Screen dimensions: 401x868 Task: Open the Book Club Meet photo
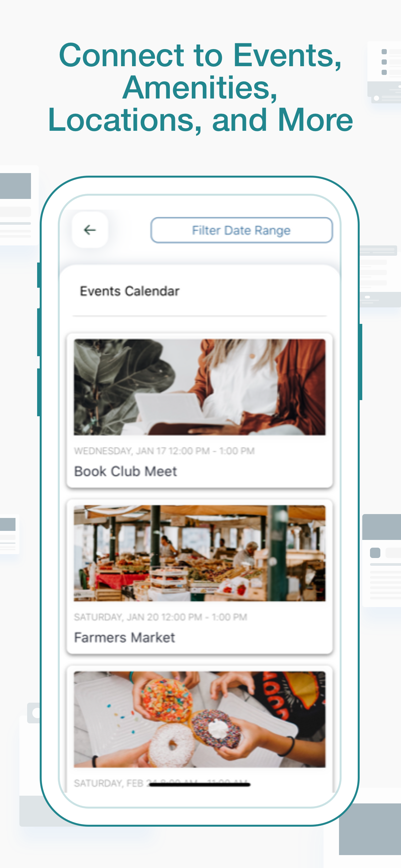(200, 387)
